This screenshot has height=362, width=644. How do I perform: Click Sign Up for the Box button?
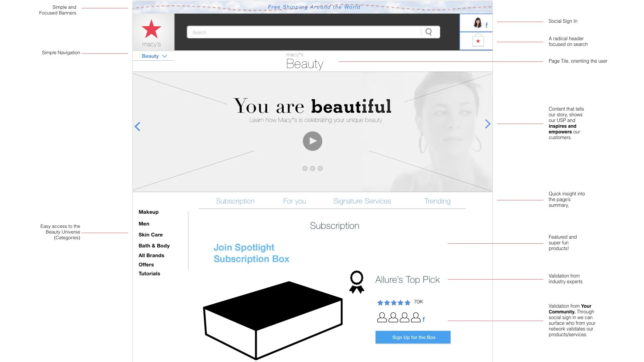point(413,337)
